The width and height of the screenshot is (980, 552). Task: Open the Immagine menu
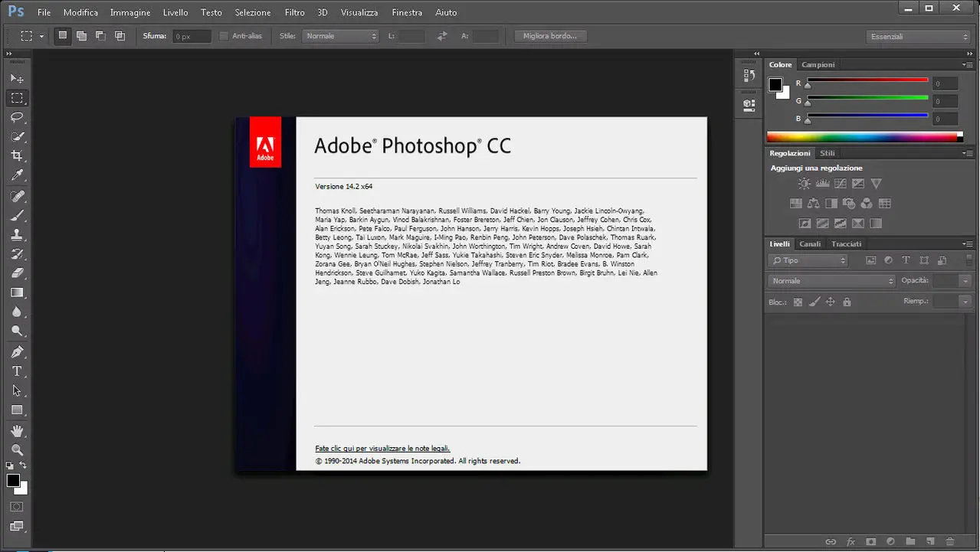[130, 12]
